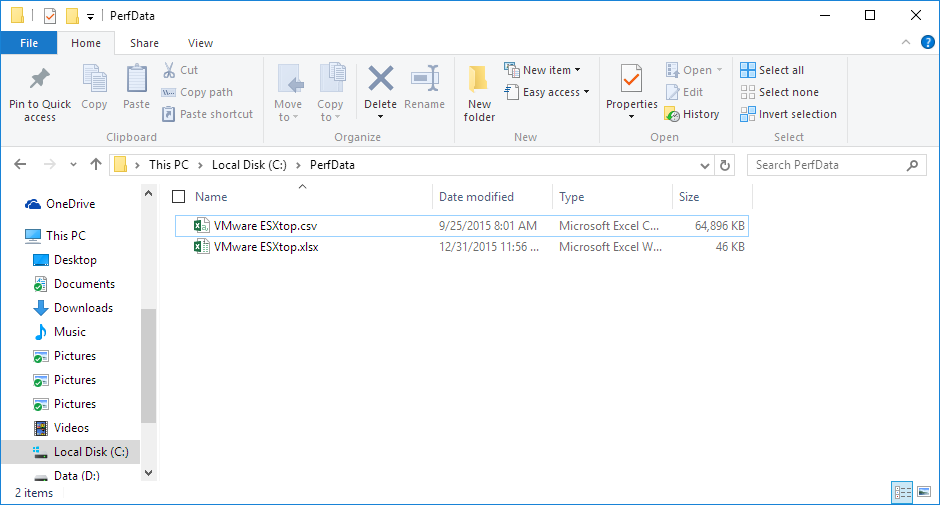Switch to Large icons view in status bar

(924, 492)
